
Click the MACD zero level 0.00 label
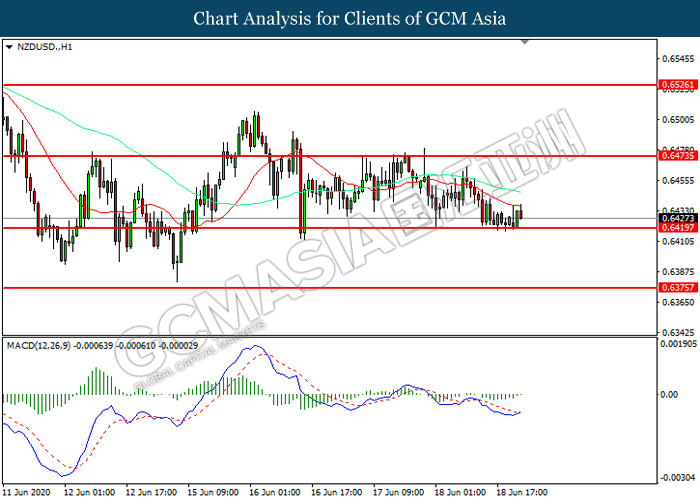click(669, 395)
